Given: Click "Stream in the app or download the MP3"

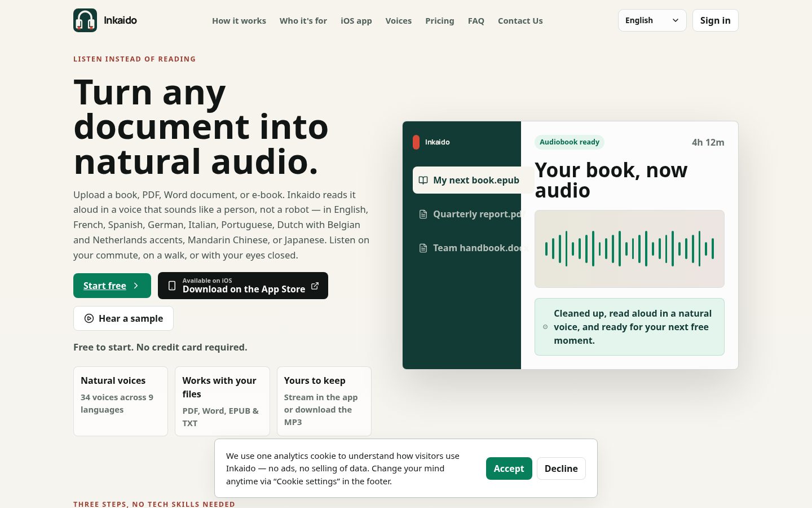Looking at the screenshot, I should click(x=321, y=410).
